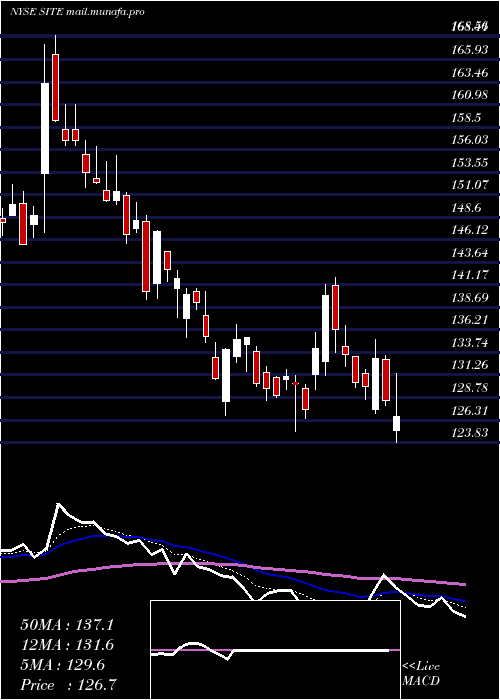
Task: Select the 160.98 price axis label
Action: [469, 95]
